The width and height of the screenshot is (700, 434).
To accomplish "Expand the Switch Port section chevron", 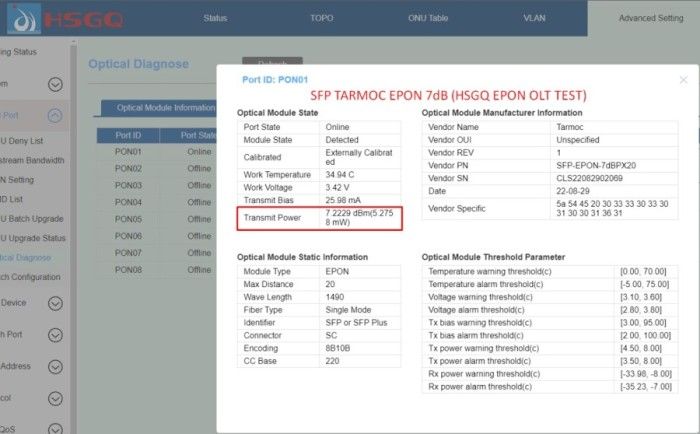I will [x=56, y=334].
